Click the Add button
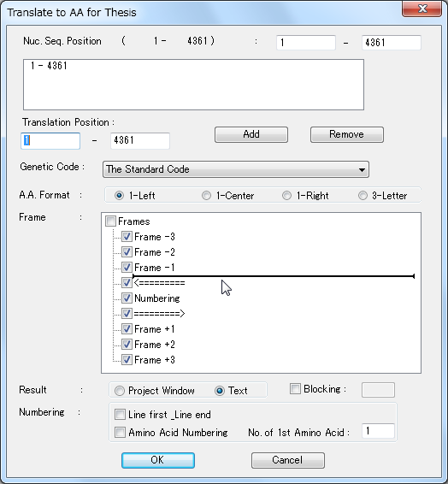448x484 pixels. (251, 134)
